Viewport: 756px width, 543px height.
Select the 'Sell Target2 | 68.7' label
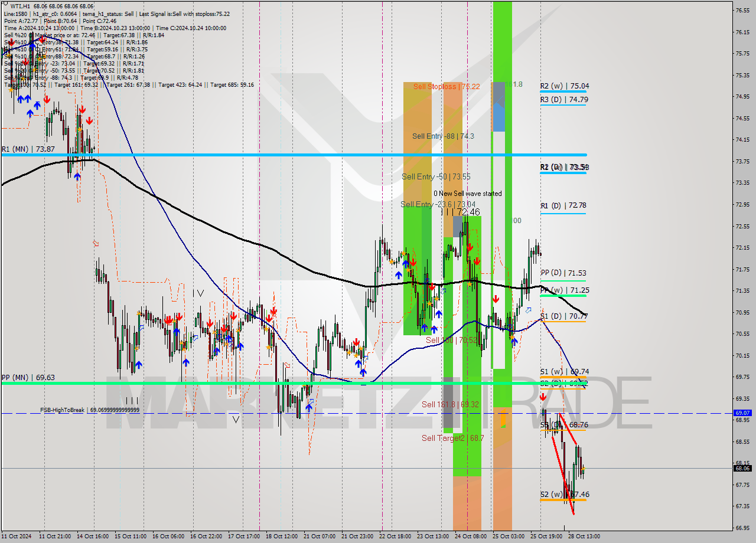(452, 438)
